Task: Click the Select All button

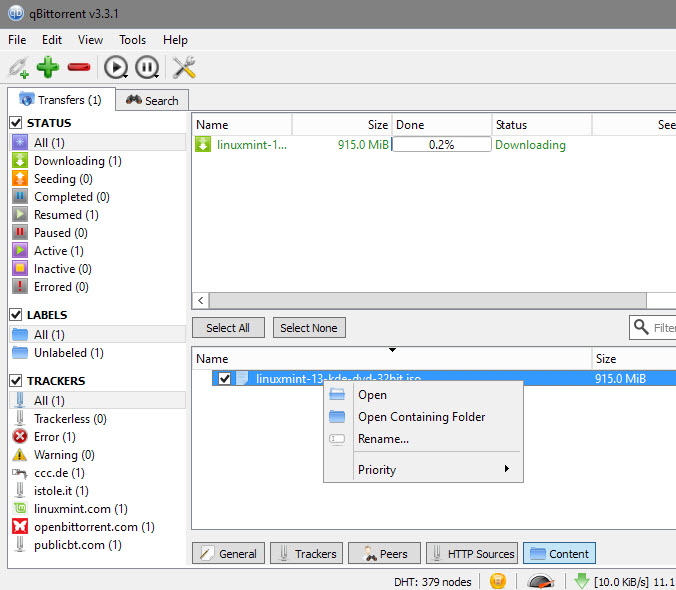Action: 228,328
